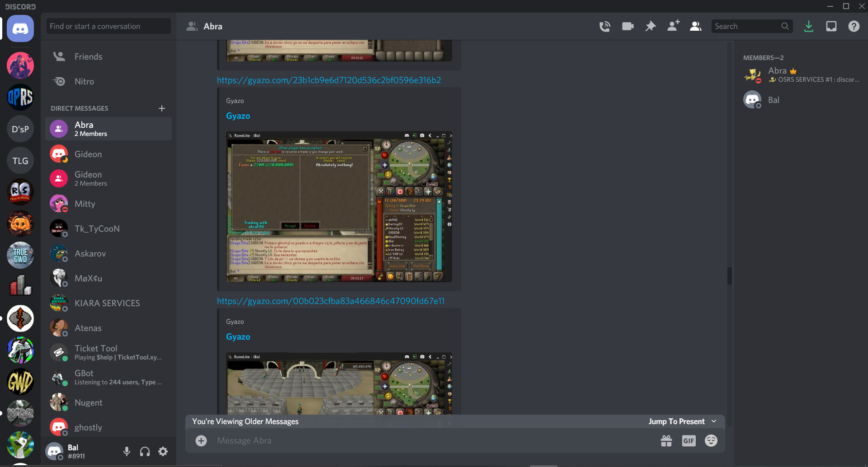The image size is (868, 467).
Task: Click the Search field in header
Action: (752, 26)
